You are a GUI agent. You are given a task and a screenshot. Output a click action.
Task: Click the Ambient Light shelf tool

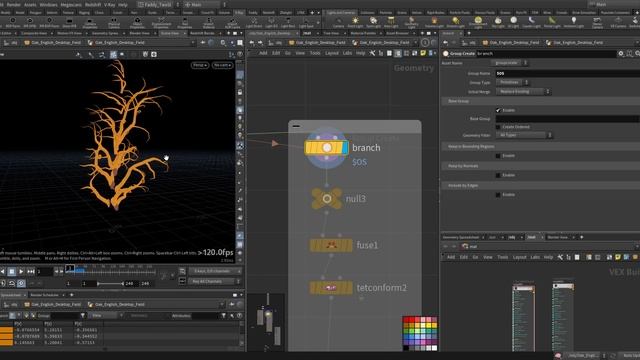573,22
